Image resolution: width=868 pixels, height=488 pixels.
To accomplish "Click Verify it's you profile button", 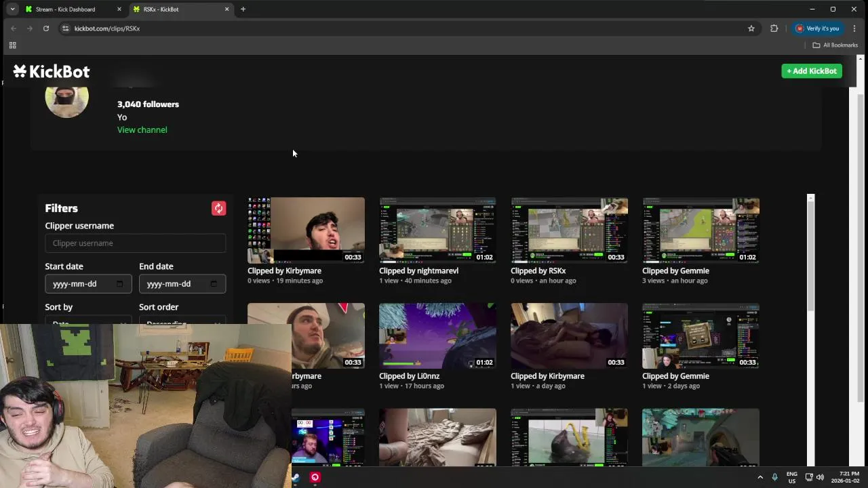I will [818, 28].
